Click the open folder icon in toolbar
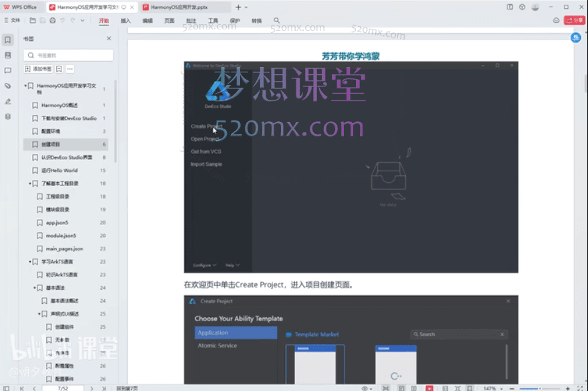This screenshot has height=391, width=588. tap(33, 21)
